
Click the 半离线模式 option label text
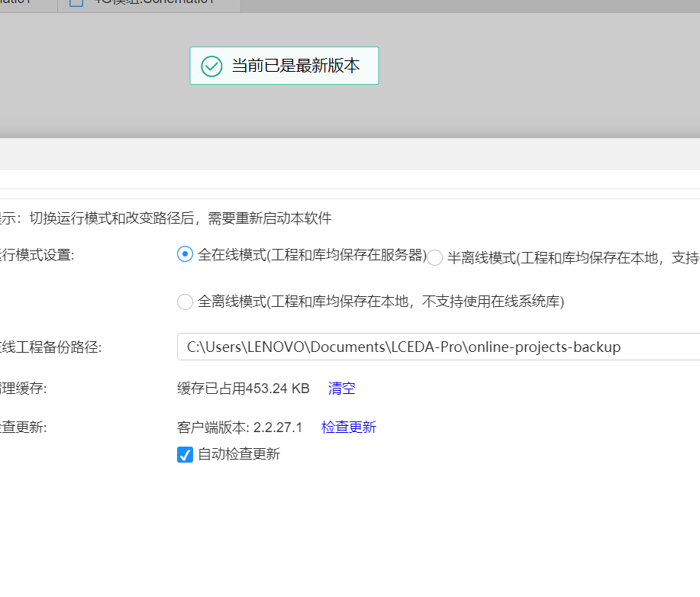573,258
